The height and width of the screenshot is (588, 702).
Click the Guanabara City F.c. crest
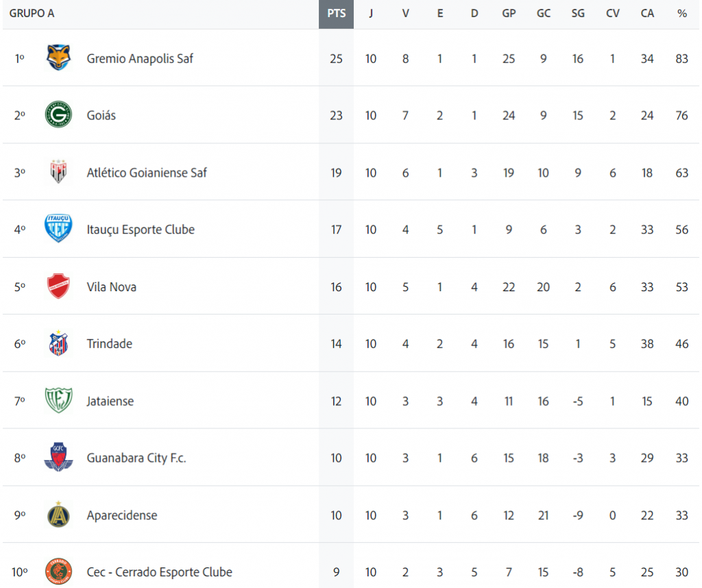(58, 457)
